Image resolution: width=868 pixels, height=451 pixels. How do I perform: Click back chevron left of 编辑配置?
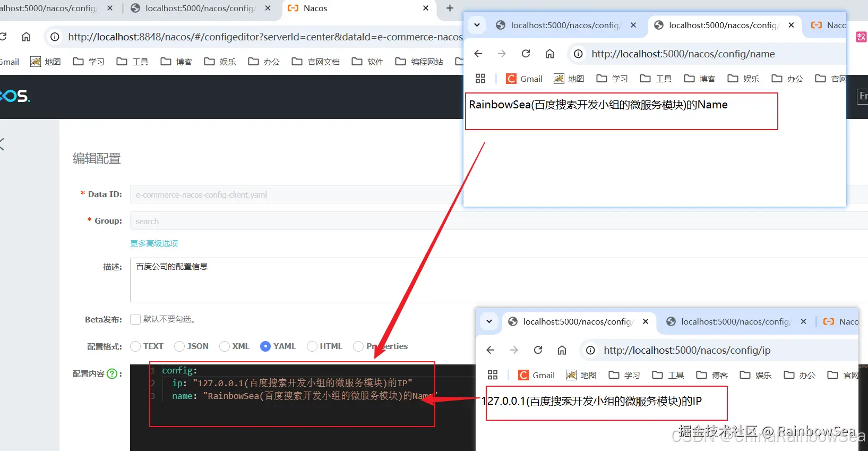click(x=2, y=143)
